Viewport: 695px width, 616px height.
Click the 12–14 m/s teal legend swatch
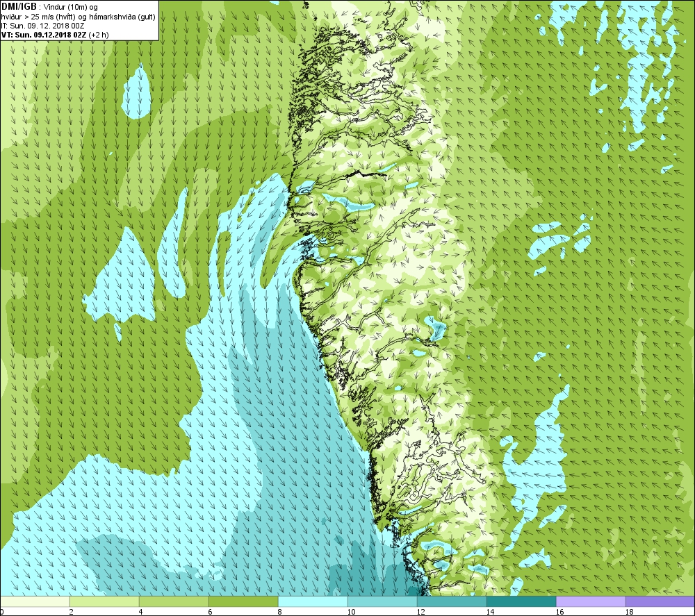pos(452,601)
